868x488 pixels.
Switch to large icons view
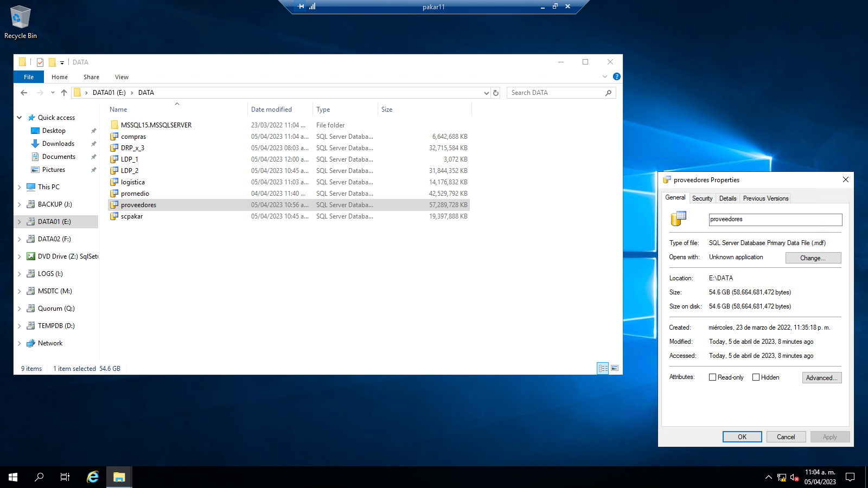click(615, 368)
